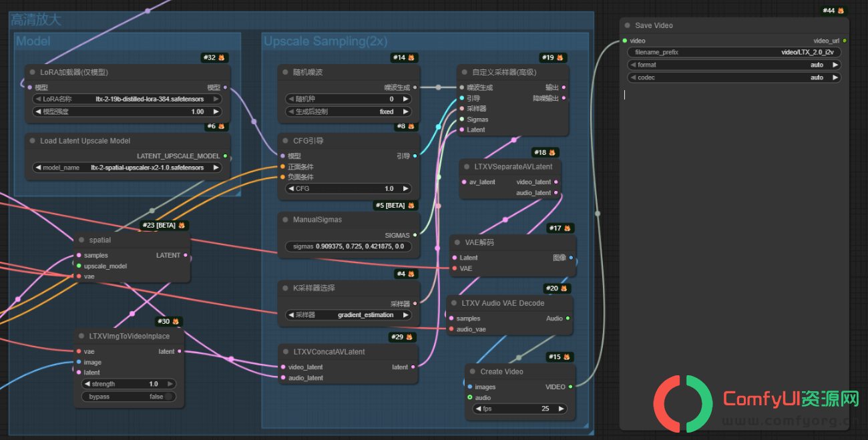Decrease 模型强度 with the left arrow
This screenshot has width=868, height=440.
[38, 112]
